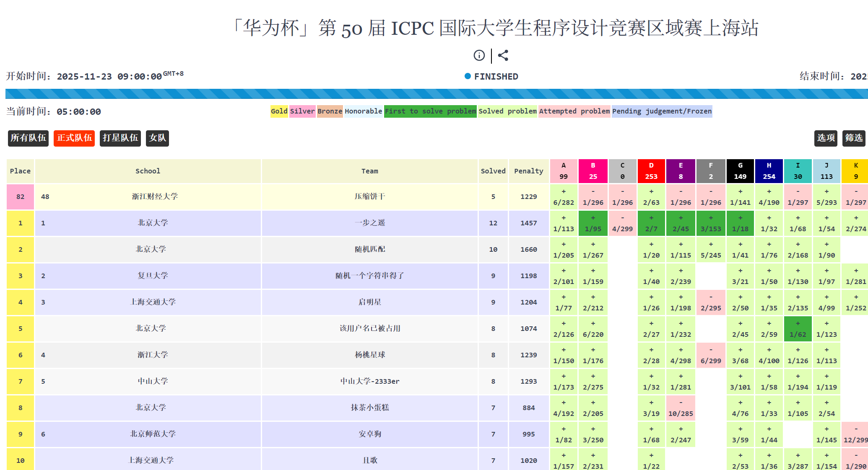Image resolution: width=868 pixels, height=470 pixels.
Task: Select the 所有队伍 filter tab
Action: (28, 138)
